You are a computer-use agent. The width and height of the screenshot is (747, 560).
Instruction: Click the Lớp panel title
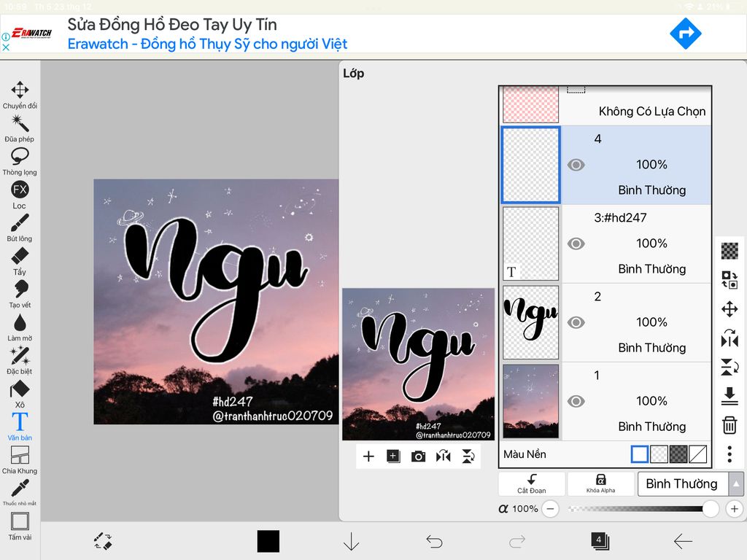[x=354, y=74]
